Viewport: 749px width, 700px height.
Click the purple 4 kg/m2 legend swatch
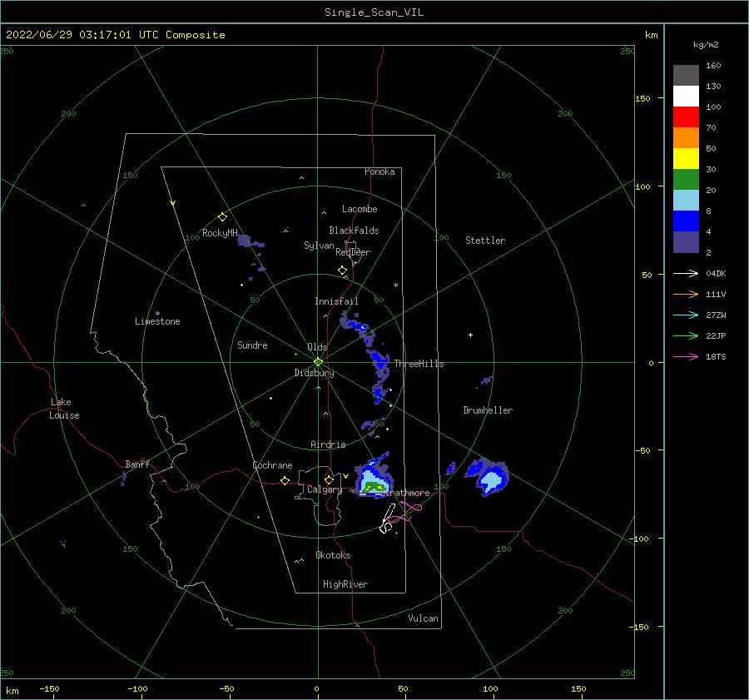[x=686, y=241]
